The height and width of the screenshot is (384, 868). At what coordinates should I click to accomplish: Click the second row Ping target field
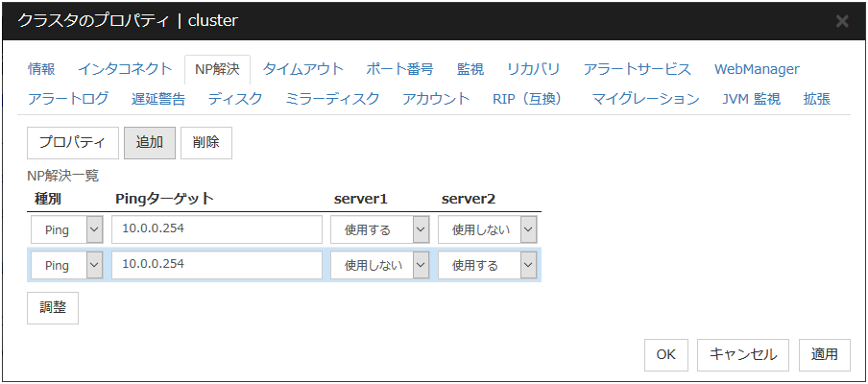pos(216,265)
